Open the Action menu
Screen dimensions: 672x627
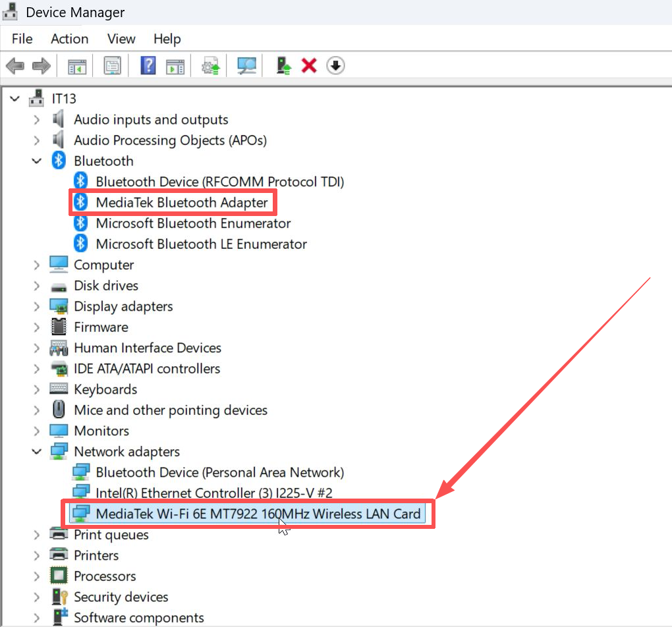click(69, 39)
